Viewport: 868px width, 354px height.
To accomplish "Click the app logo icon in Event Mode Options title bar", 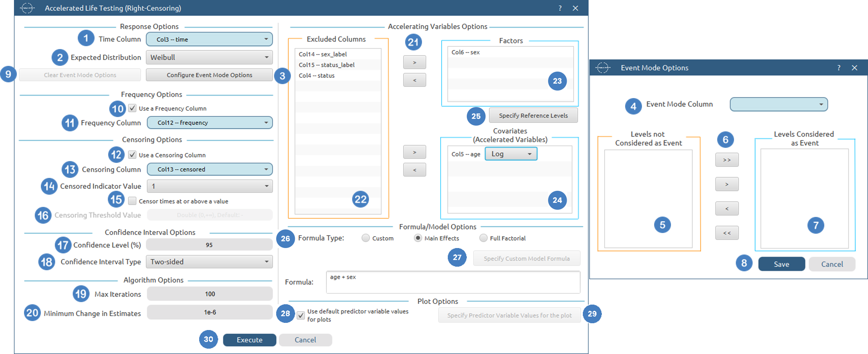I will tap(603, 68).
